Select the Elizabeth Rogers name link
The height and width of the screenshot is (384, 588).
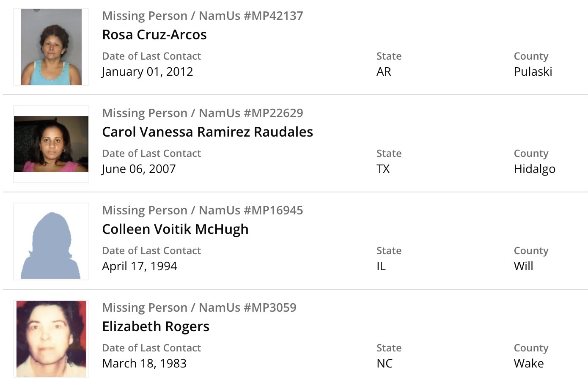[x=156, y=326]
